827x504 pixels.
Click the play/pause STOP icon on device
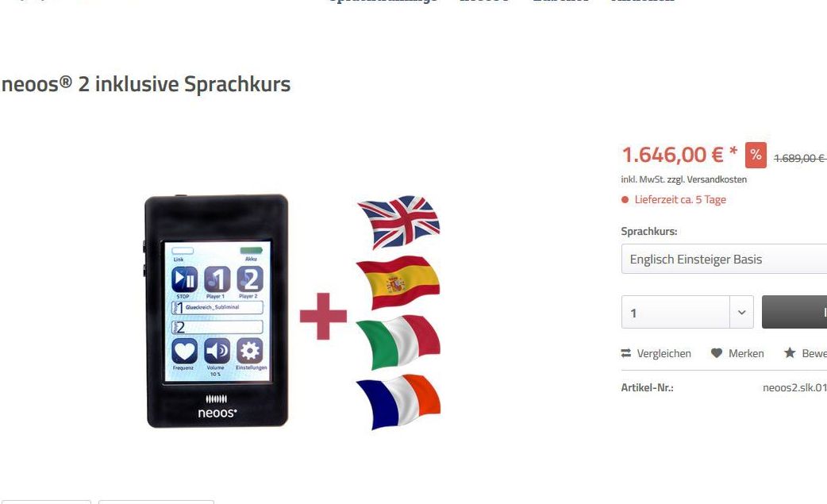point(184,279)
